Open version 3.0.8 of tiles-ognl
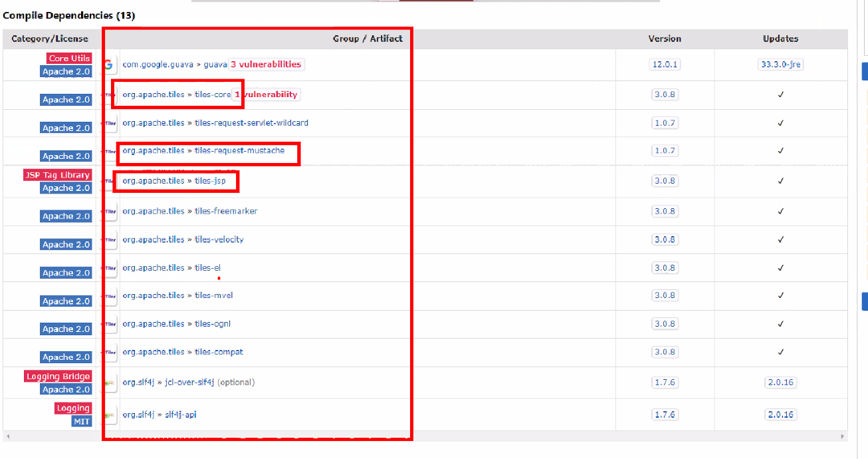Screen dimensions: 868x459 click(x=665, y=324)
